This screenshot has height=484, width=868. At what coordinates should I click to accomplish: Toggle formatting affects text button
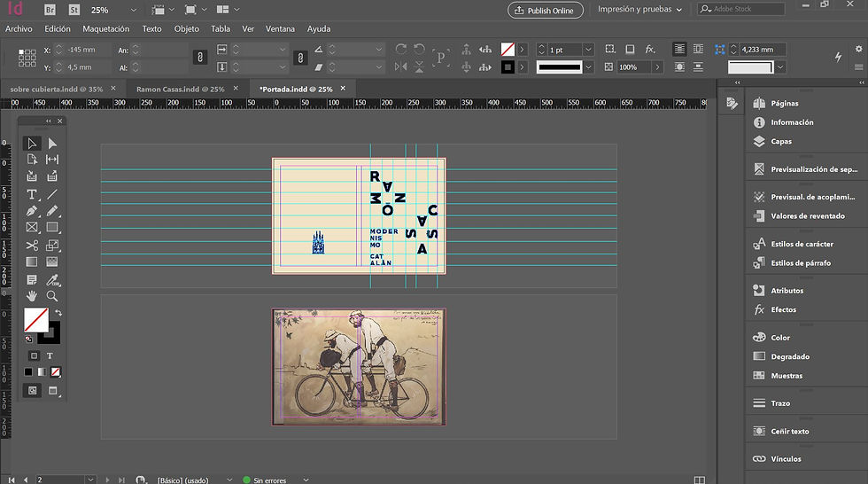tap(50, 355)
